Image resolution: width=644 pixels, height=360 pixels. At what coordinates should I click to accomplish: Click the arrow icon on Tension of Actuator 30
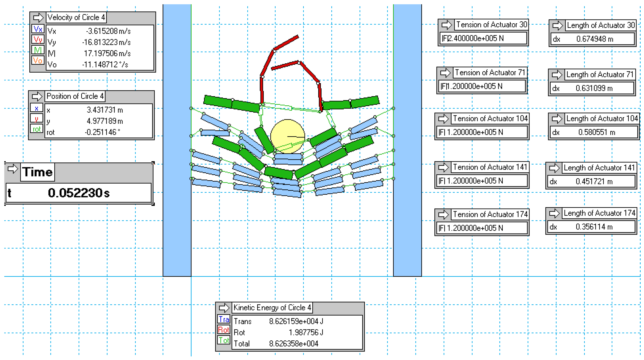point(447,25)
